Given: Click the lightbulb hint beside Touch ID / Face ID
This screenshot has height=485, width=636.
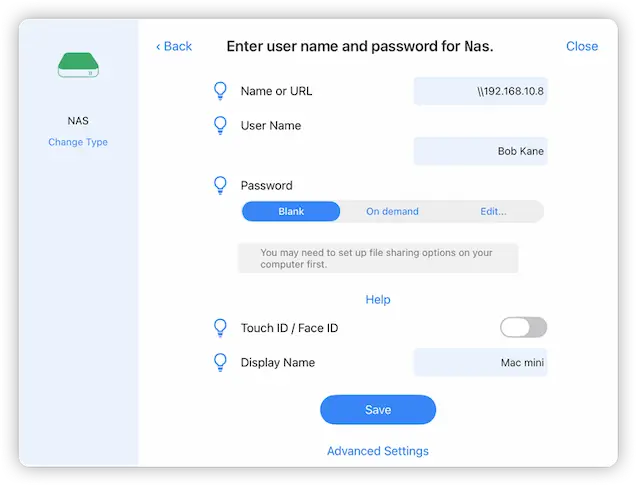Looking at the screenshot, I should coord(220,327).
